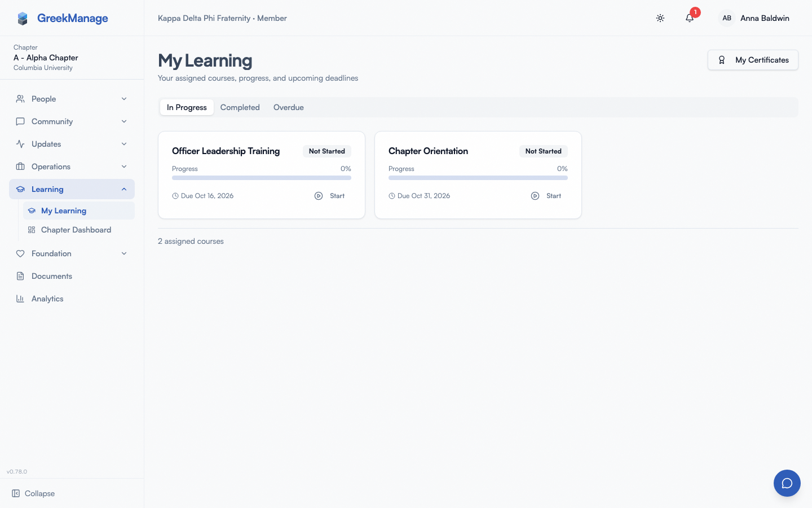This screenshot has height=508, width=812.
Task: Click "Due Oct 16, 2026" date text
Action: 207,196
